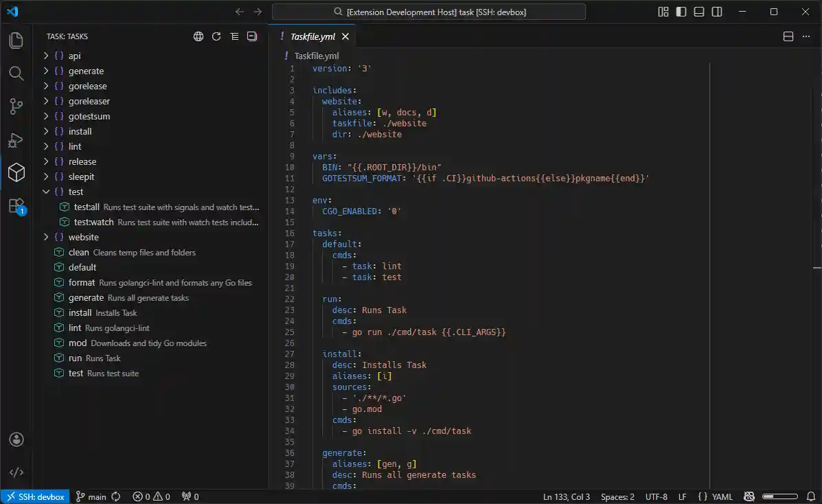Open the Source Control view
Viewport: 822px width, 504px height.
point(16,106)
